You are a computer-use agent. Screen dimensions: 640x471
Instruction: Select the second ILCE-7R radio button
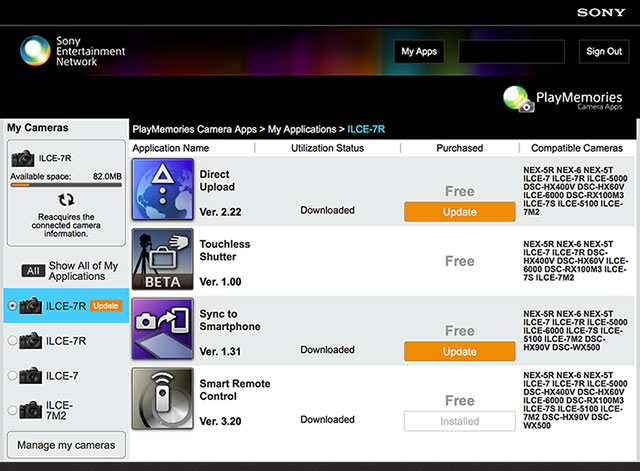(13, 340)
